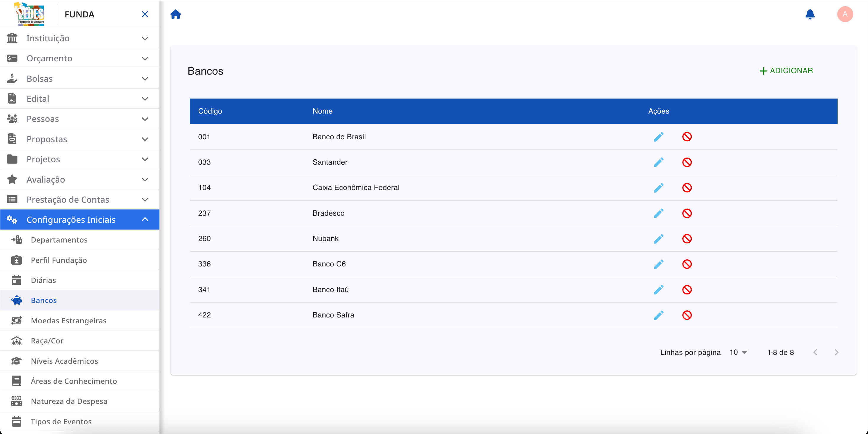The height and width of the screenshot is (434, 868).
Task: Close the sidebar with the X
Action: pyautogui.click(x=145, y=14)
